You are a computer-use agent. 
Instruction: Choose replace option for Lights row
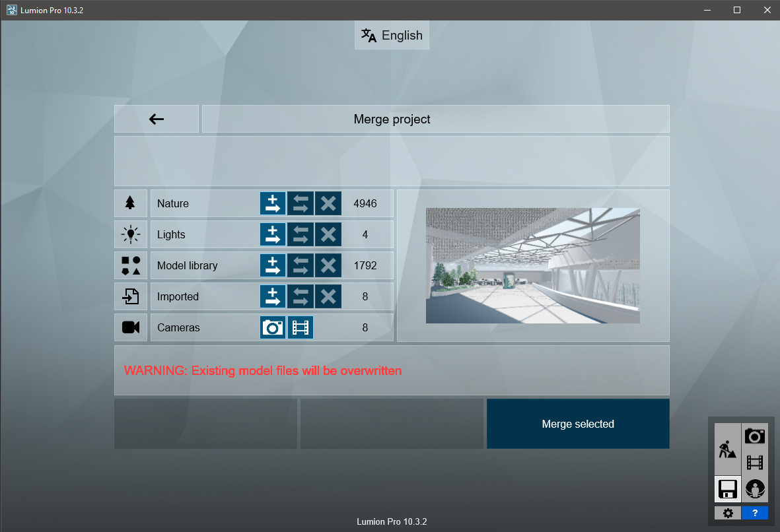pyautogui.click(x=301, y=234)
